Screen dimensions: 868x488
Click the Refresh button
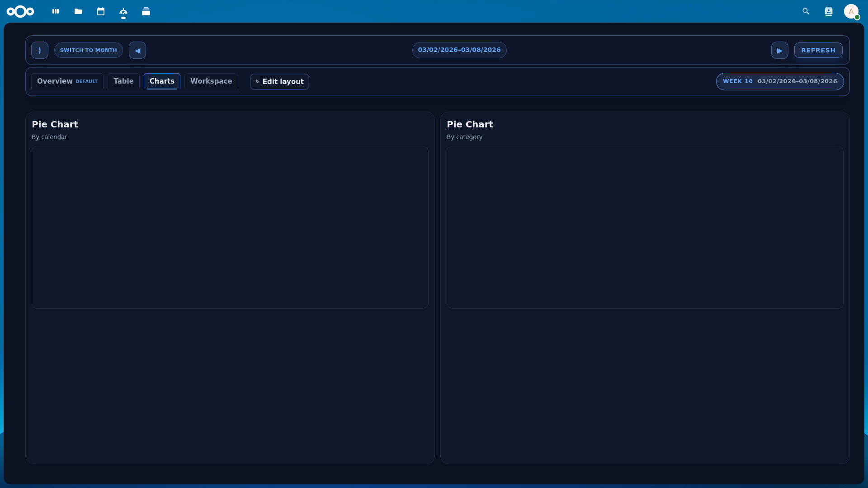pyautogui.click(x=818, y=50)
